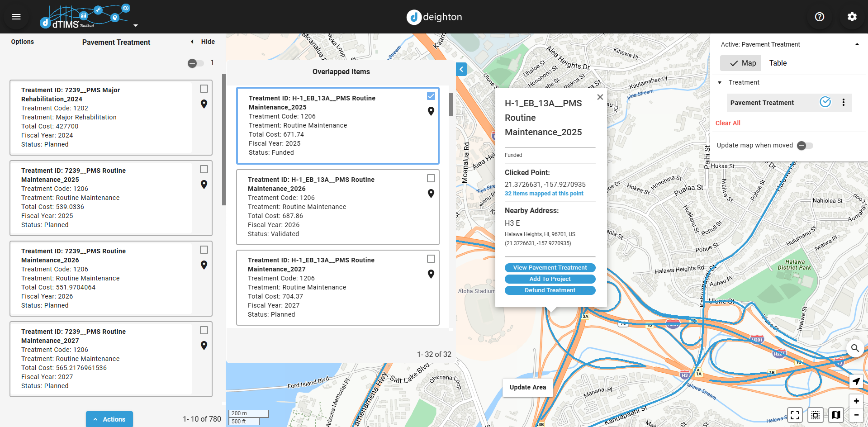Screen dimensions: 868x427
Task: Check the 7239 Major Rehabilitation_2024 checkbox
Action: 204,89
